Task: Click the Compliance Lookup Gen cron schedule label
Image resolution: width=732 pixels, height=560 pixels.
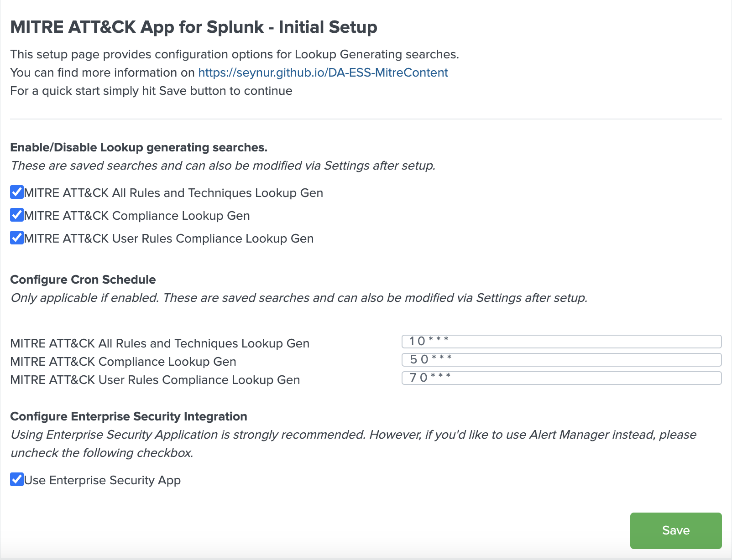Action: pyautogui.click(x=123, y=362)
